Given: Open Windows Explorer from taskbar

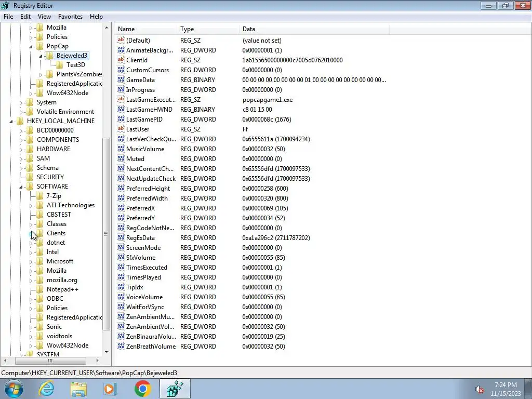Looking at the screenshot, I should pos(79,389).
